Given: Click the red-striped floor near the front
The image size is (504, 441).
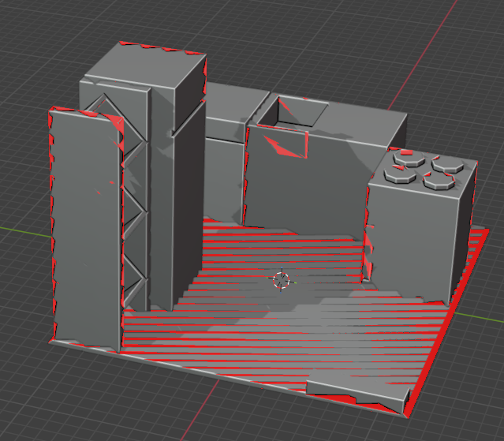Looking at the screenshot, I should point(237,347).
